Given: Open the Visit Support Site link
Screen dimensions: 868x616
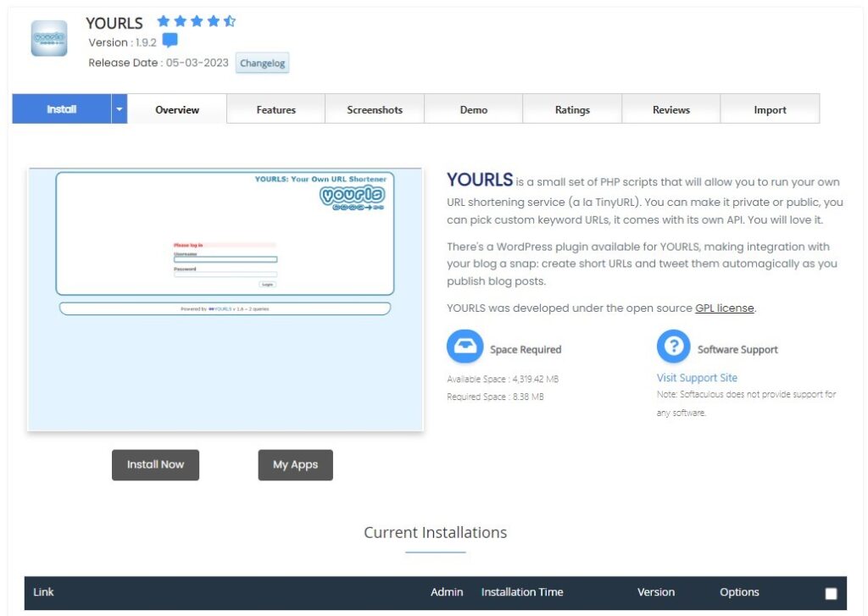Looking at the screenshot, I should pos(697,377).
